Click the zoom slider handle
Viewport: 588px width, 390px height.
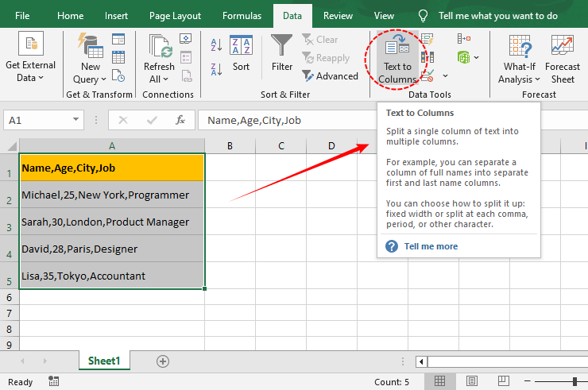click(574, 381)
